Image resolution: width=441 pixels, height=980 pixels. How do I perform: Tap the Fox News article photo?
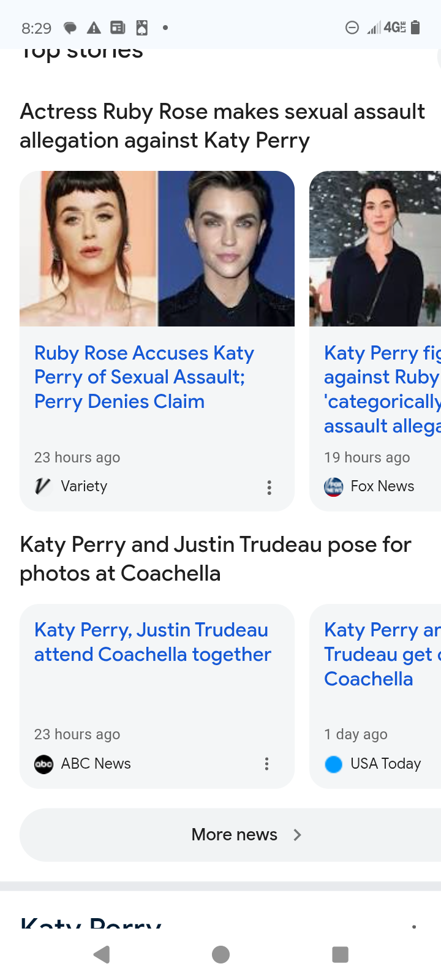375,249
